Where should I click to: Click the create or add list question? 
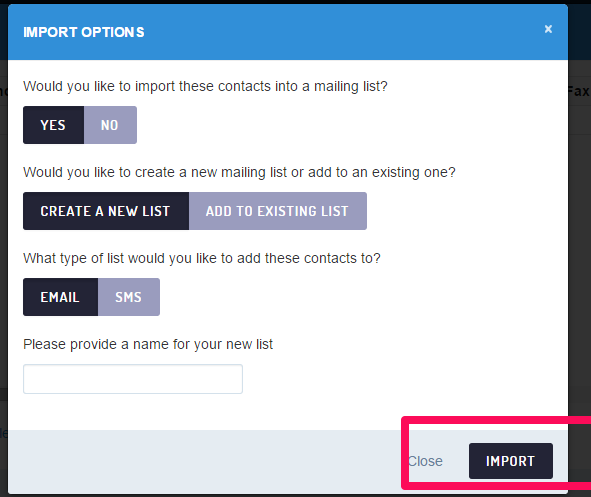point(239,172)
